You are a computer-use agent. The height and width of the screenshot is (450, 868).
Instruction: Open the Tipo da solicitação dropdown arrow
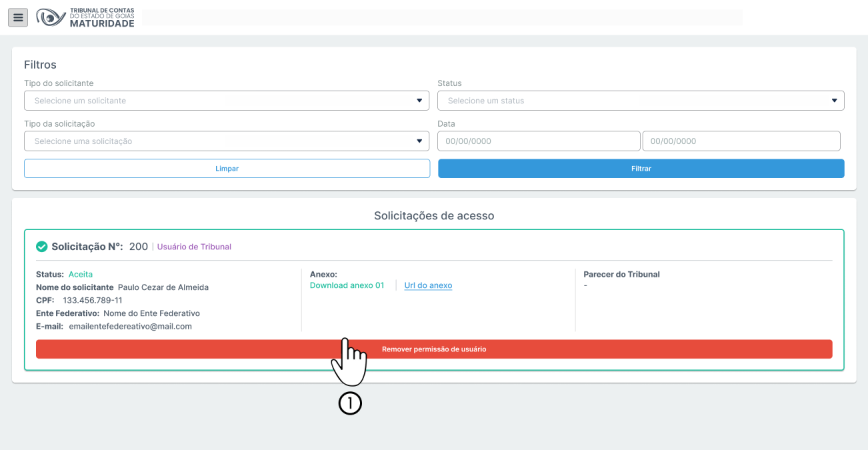click(x=419, y=141)
